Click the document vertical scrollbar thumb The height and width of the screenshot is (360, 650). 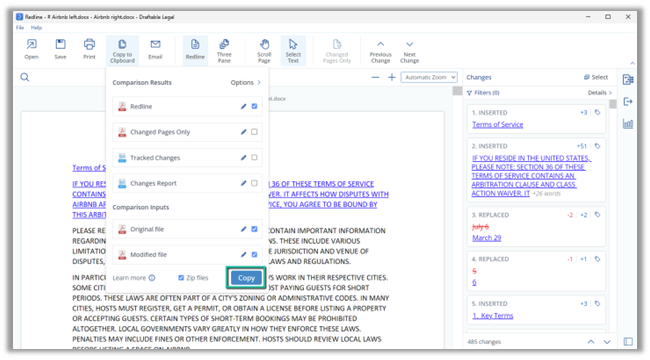(x=457, y=91)
